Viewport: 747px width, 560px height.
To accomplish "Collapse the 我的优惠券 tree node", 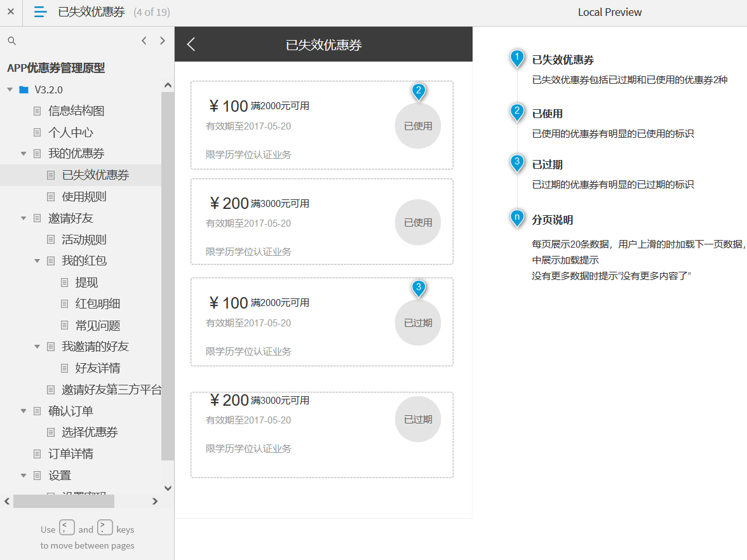I will coord(24,154).
